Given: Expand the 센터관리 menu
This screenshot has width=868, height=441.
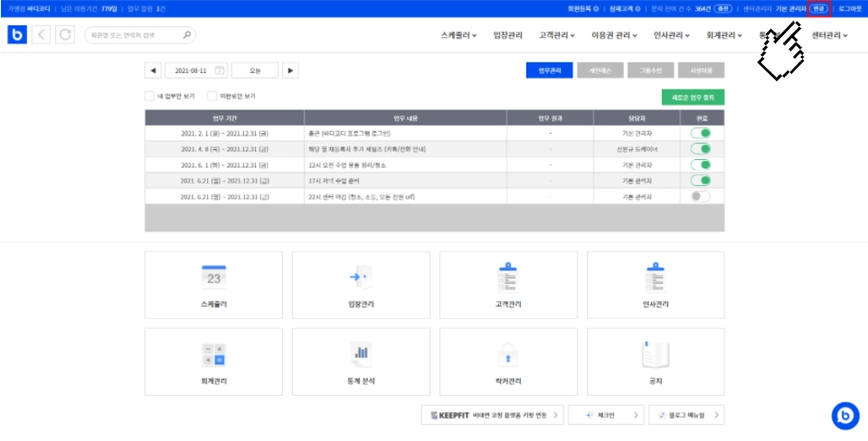Looking at the screenshot, I should (x=830, y=35).
